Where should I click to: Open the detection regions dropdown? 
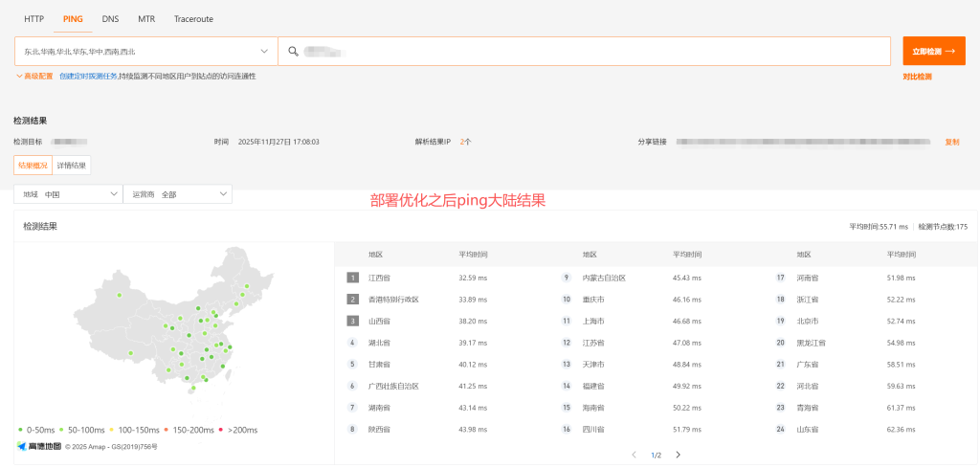[145, 51]
